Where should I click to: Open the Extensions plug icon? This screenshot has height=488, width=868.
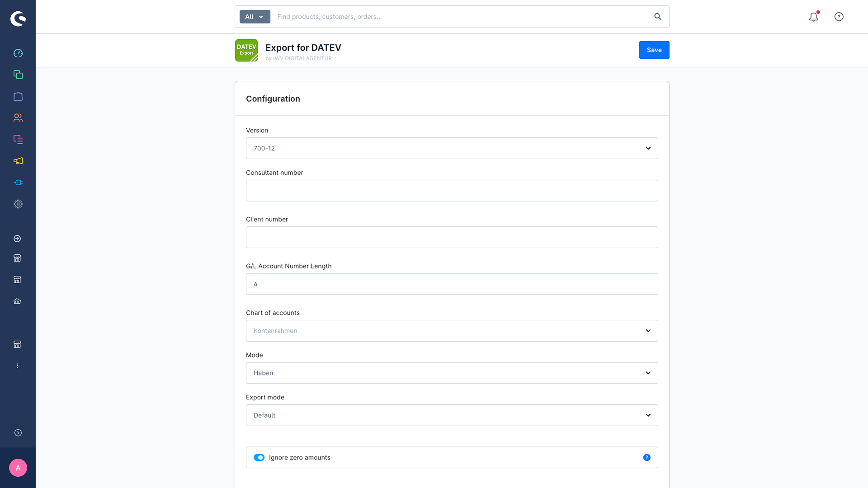(x=18, y=183)
